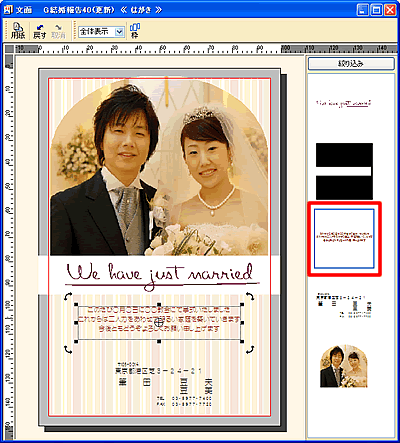Image resolution: width=400 pixels, height=443 pixels.
Task: Click the top-right rotation handle of text frame
Action: (250, 296)
